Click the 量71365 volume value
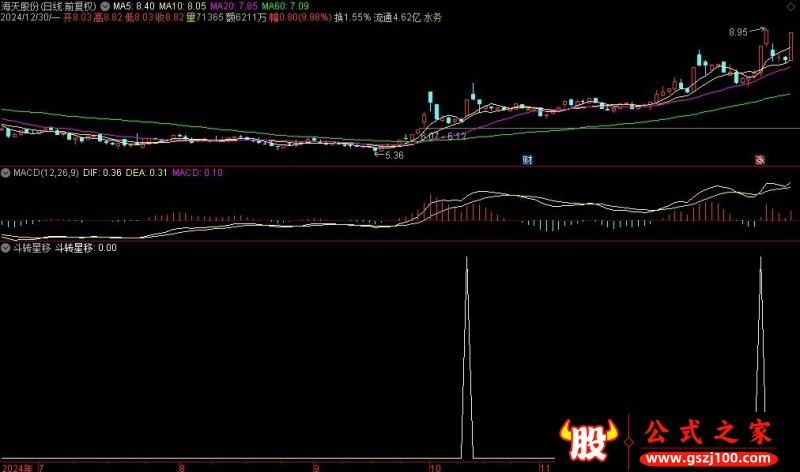Image resolution: width=800 pixels, height=472 pixels. click(205, 18)
